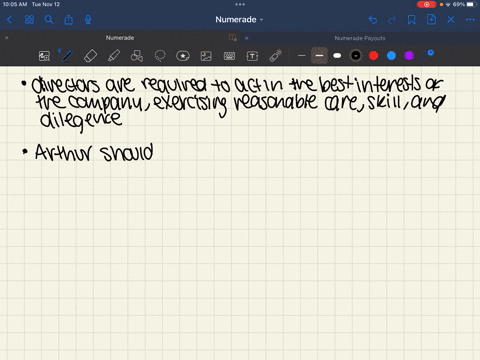Pick the red pen color
Viewport: 480px width, 360px height.
[x=374, y=55]
